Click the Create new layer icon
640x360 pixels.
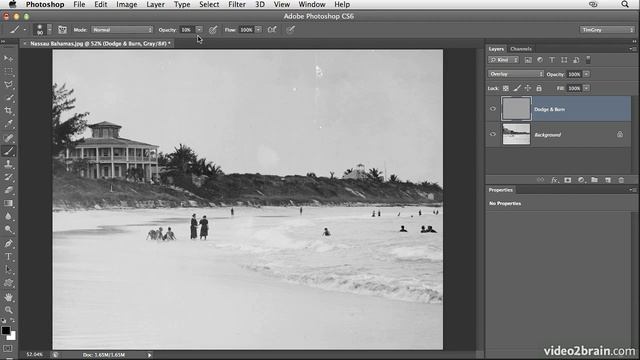[608, 180]
